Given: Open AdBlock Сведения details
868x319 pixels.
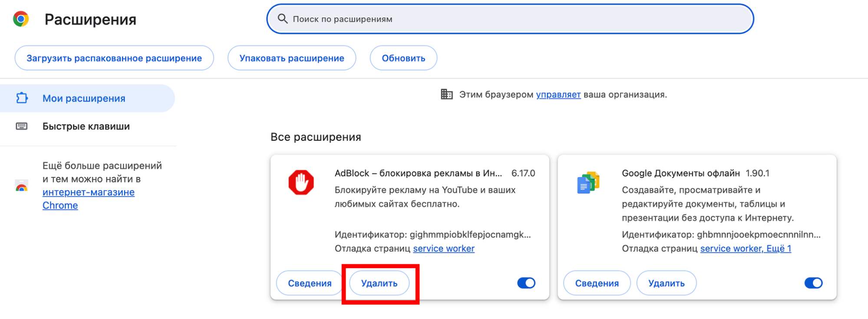Looking at the screenshot, I should 310,283.
